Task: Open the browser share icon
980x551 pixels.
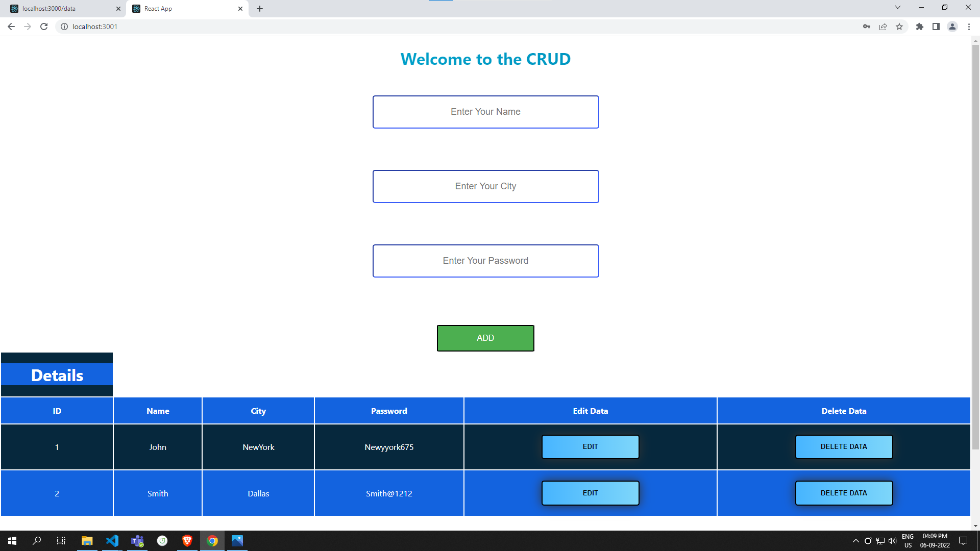Action: (884, 27)
